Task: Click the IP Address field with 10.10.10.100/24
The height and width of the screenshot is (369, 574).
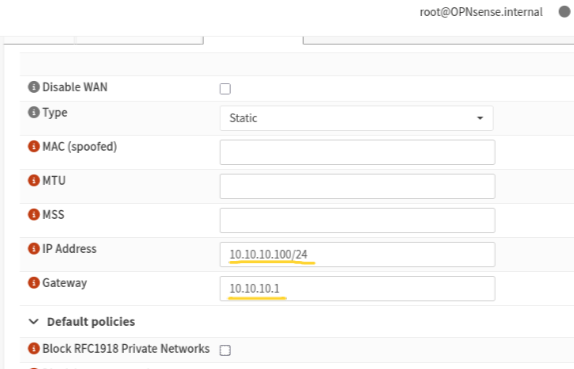Action: [x=357, y=254]
